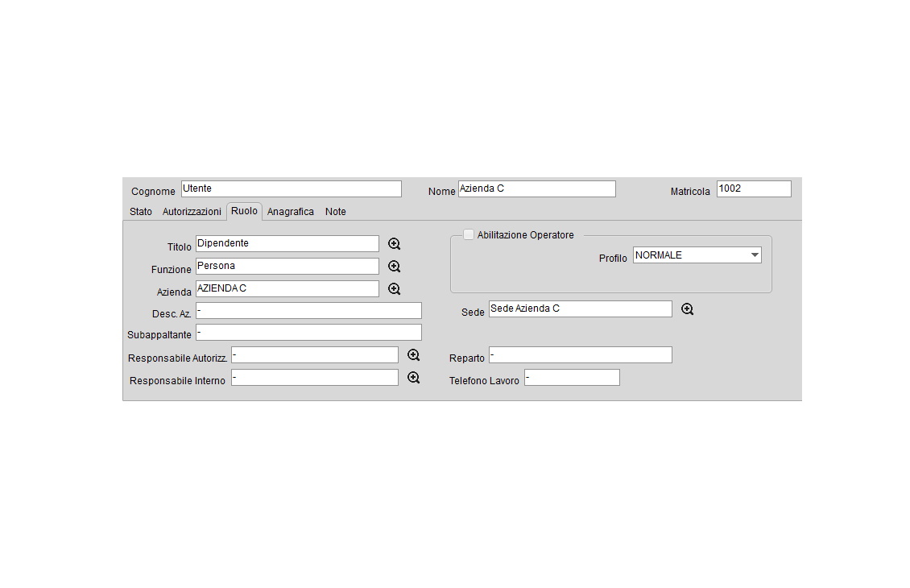Open the Autorizzazioni tab
This screenshot has height=588, width=910.
(x=192, y=212)
